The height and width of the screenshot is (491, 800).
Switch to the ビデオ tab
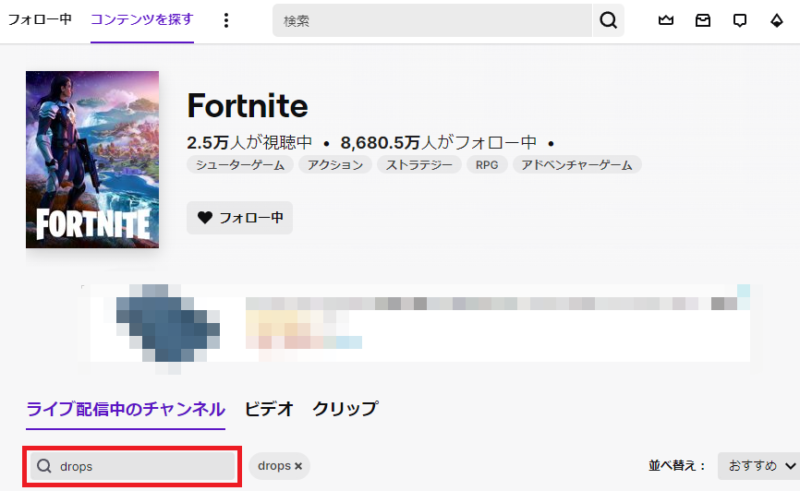269,409
